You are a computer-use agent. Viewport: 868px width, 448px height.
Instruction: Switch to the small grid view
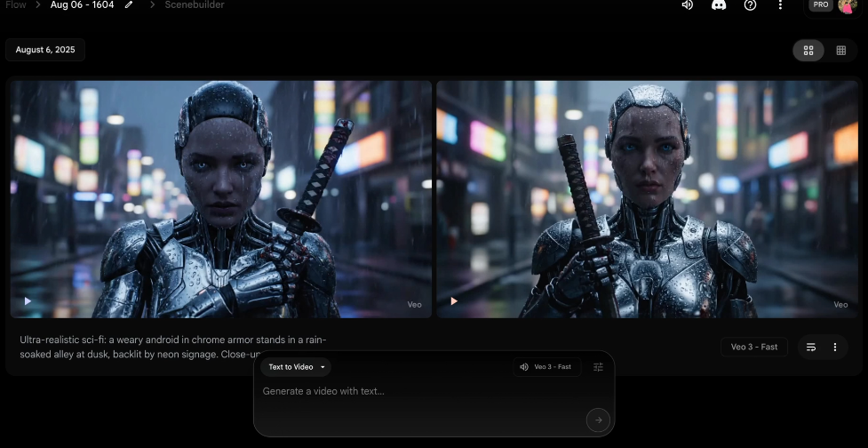click(x=840, y=51)
